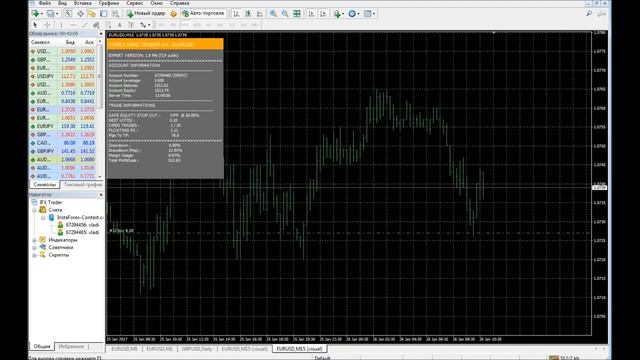Open the indicators list dropdown
640x360 pixels.
[343, 14]
